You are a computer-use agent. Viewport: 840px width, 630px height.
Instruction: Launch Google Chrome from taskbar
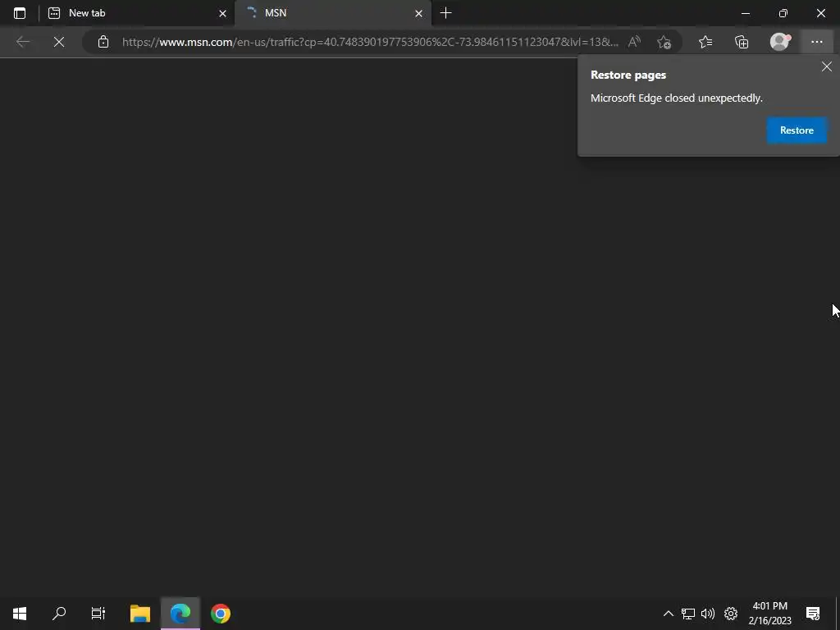coord(221,614)
